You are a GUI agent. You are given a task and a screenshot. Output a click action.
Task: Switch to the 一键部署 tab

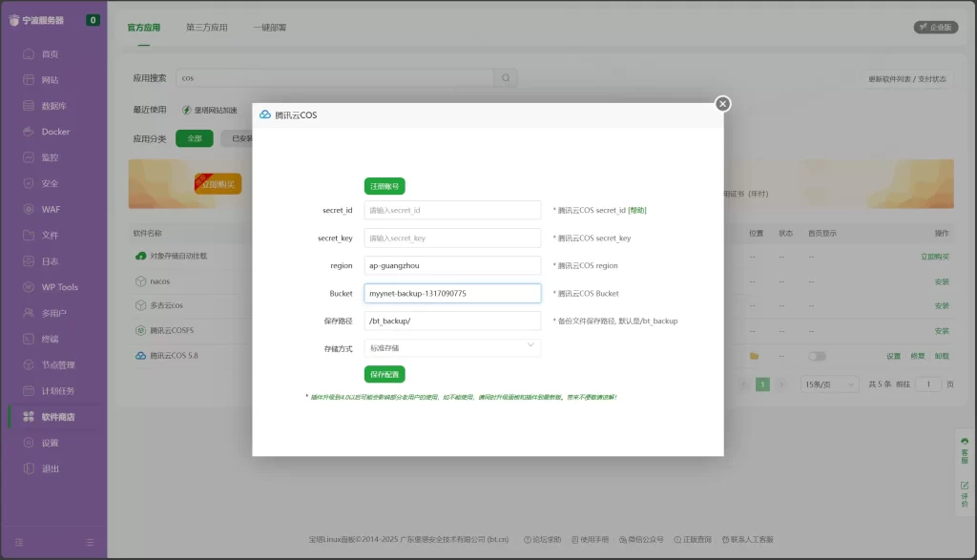click(x=270, y=28)
